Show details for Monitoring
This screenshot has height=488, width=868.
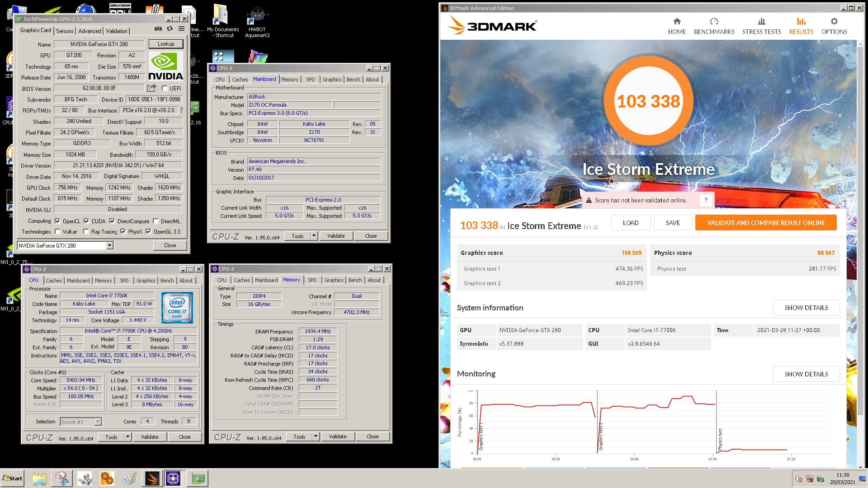(x=806, y=374)
